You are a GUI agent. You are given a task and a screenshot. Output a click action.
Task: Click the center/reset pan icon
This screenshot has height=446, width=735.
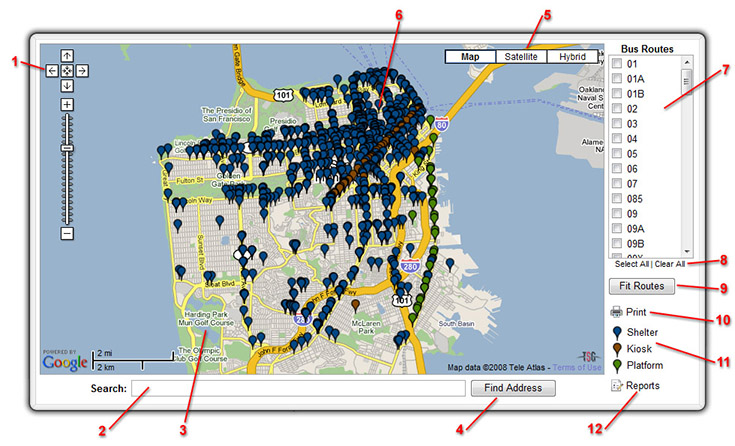(67, 71)
